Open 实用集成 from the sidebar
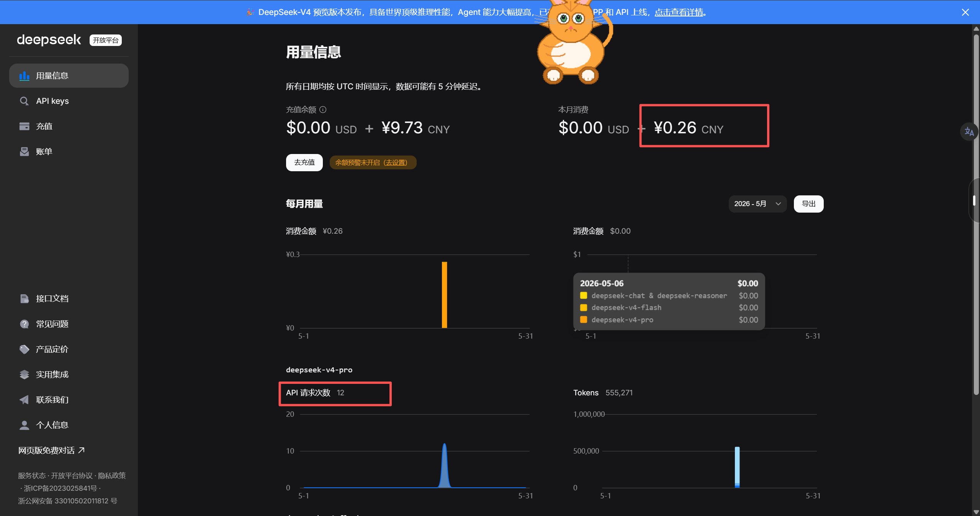The height and width of the screenshot is (516, 980). (69, 375)
